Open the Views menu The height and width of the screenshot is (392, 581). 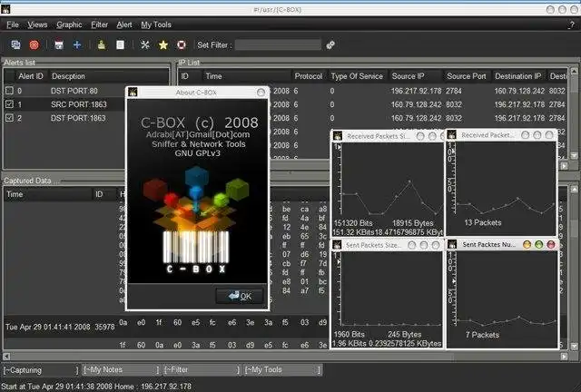tap(37, 24)
